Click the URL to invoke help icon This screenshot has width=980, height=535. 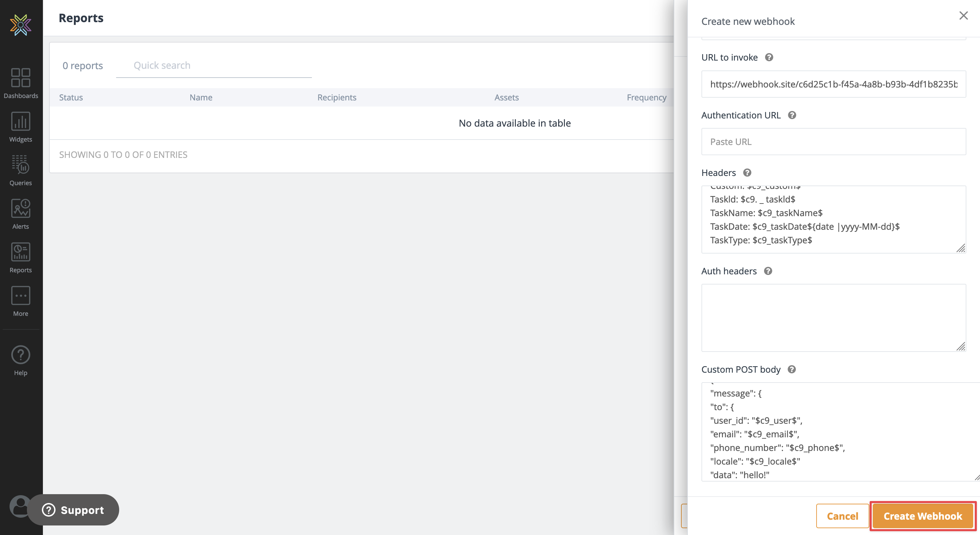tap(769, 58)
